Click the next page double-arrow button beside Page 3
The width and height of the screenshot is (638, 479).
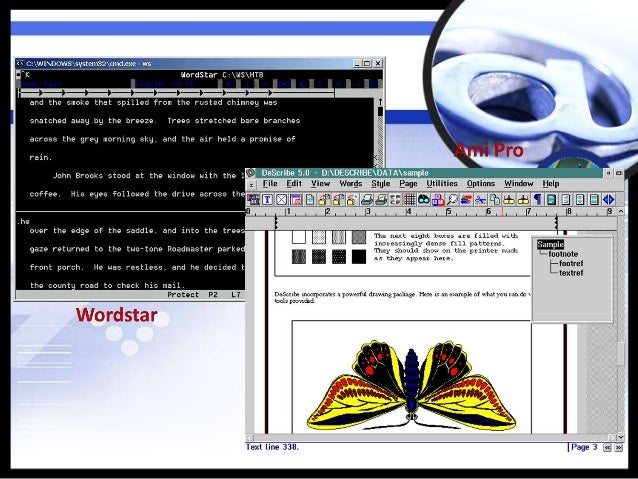click(618, 448)
